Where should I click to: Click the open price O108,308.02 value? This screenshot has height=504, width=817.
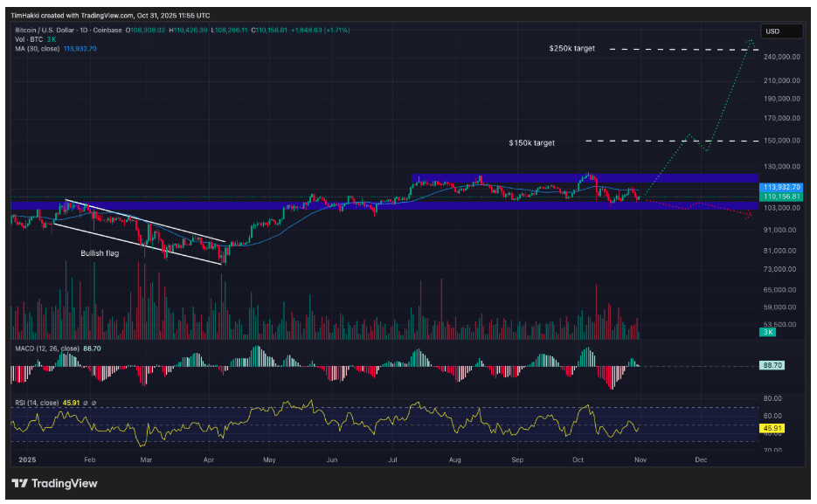[145, 31]
